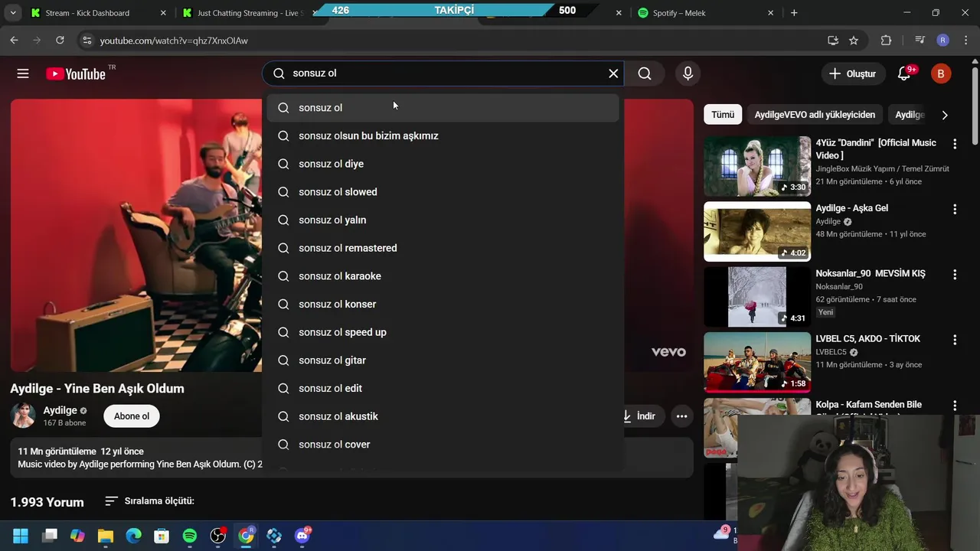Select suggestion "sonsuz ol karaoke"

coord(443,276)
